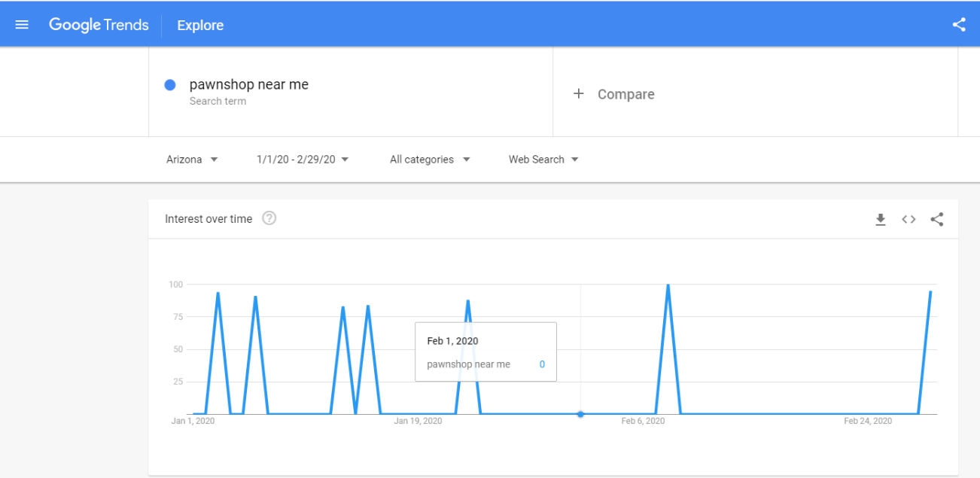Open the Interest over time help icon
The image size is (980, 478).
[269, 218]
